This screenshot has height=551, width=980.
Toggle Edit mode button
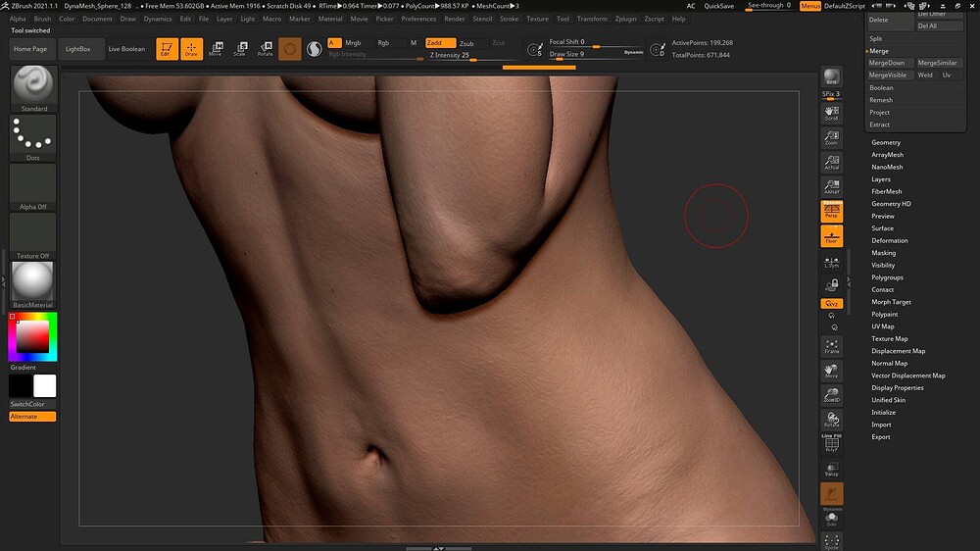(167, 49)
